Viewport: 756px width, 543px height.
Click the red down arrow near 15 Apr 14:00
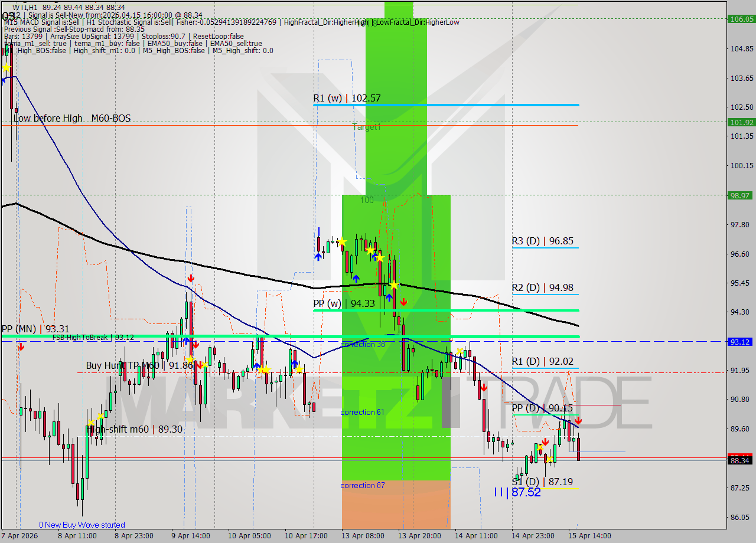[x=579, y=422]
